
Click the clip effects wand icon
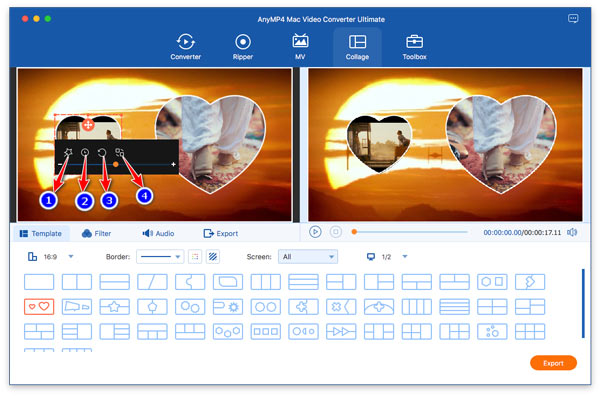click(x=68, y=153)
